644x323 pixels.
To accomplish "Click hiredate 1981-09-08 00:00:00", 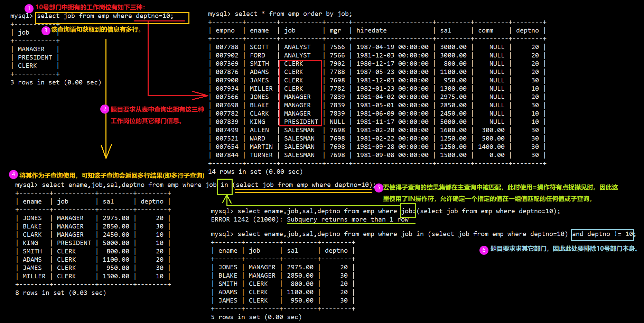I will (x=392, y=155).
